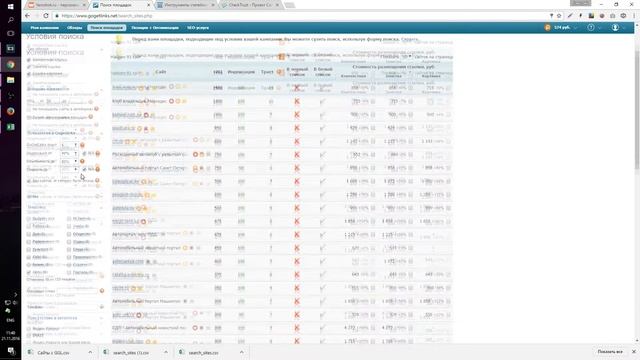Screen dimensions: 640x360
Task: Open Excel from the taskbar
Action: [x=11, y=127]
